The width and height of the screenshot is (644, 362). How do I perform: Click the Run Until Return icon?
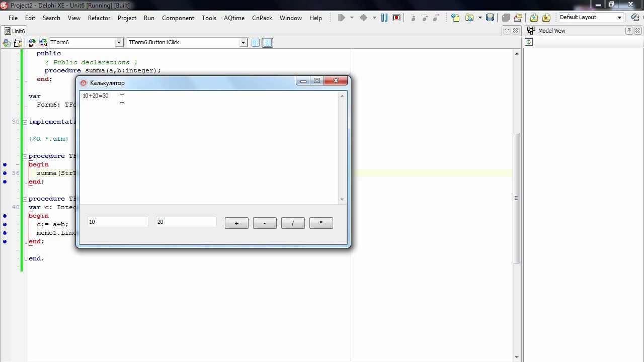pos(437,18)
